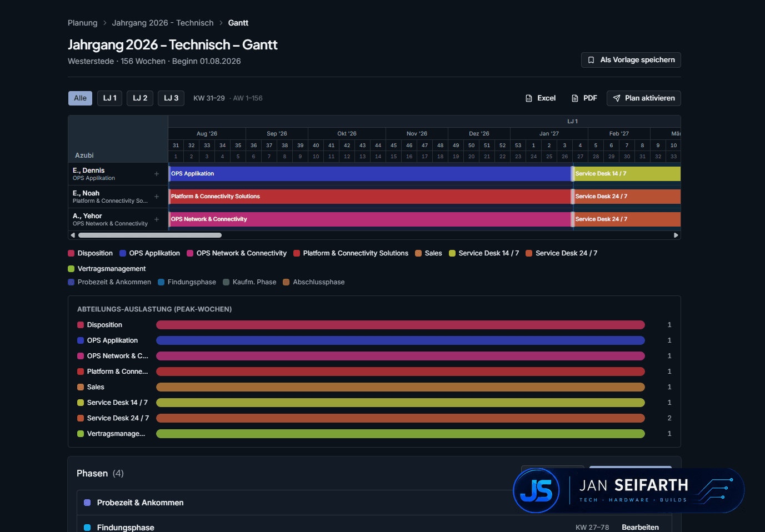Image resolution: width=765 pixels, height=532 pixels.
Task: Click the Sales workload bar
Action: tap(401, 387)
